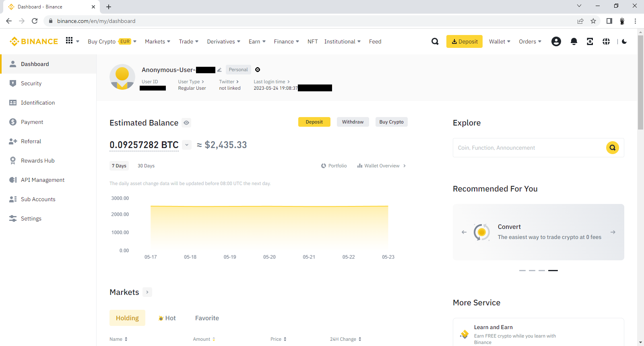
Task: Click Buy Crypto button beside Withdraw
Action: pyautogui.click(x=392, y=122)
